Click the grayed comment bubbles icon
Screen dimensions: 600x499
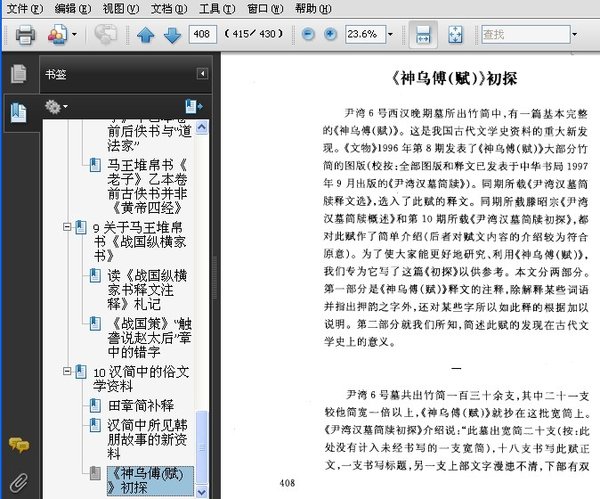point(106,34)
